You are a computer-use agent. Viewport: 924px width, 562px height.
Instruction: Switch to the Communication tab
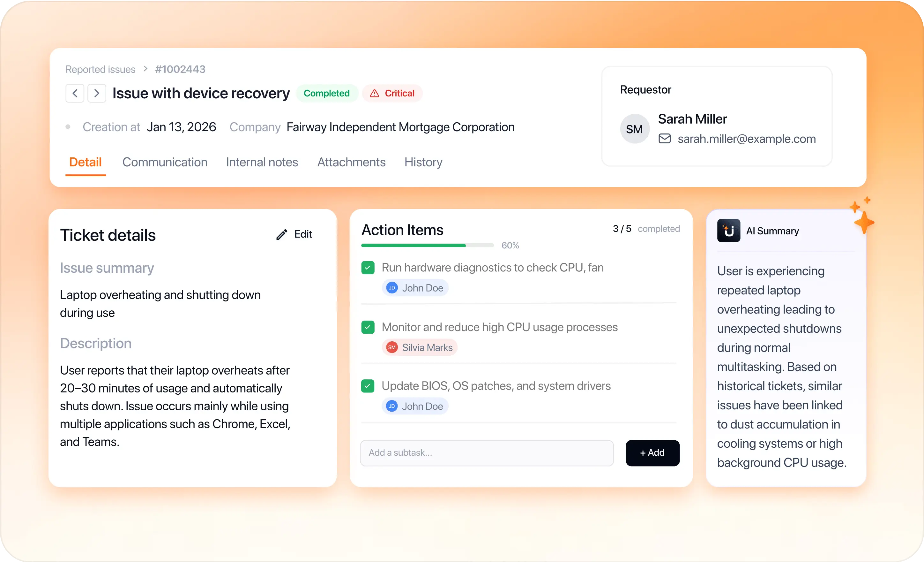165,162
